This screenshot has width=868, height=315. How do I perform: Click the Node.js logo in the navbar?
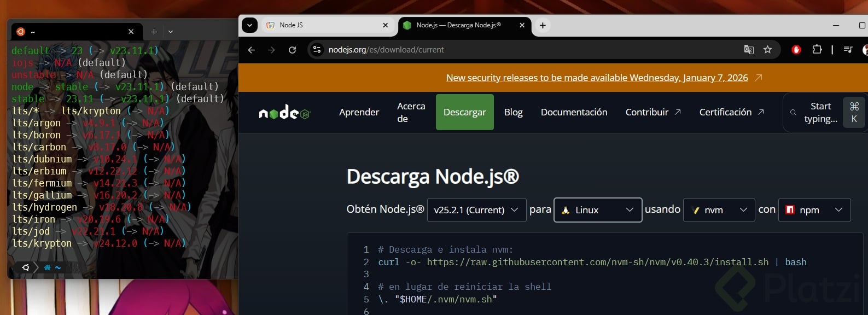tap(284, 112)
